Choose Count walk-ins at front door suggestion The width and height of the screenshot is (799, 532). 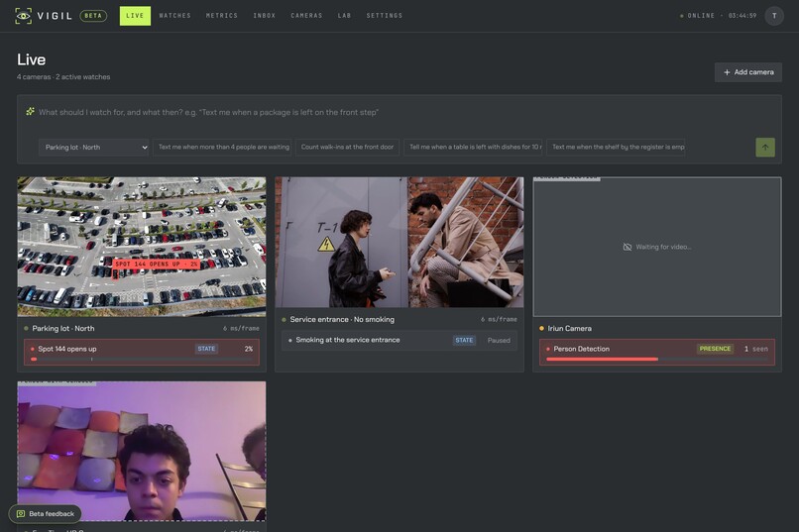click(348, 148)
